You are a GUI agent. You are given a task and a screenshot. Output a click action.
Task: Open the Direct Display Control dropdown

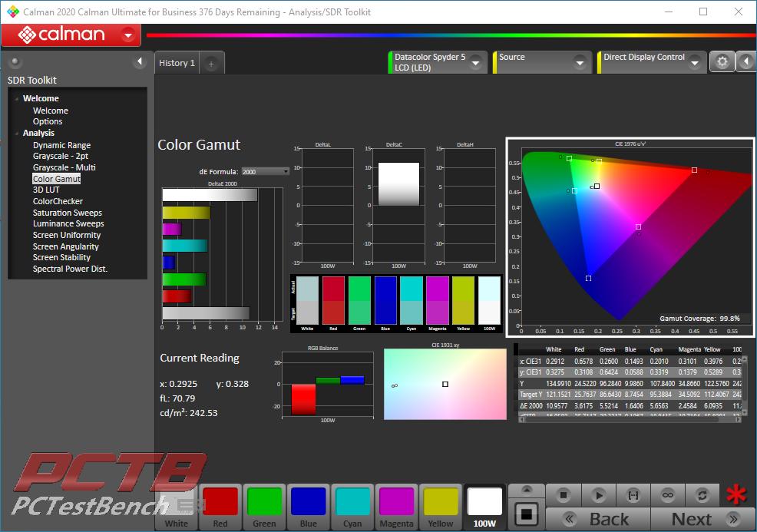[x=696, y=63]
